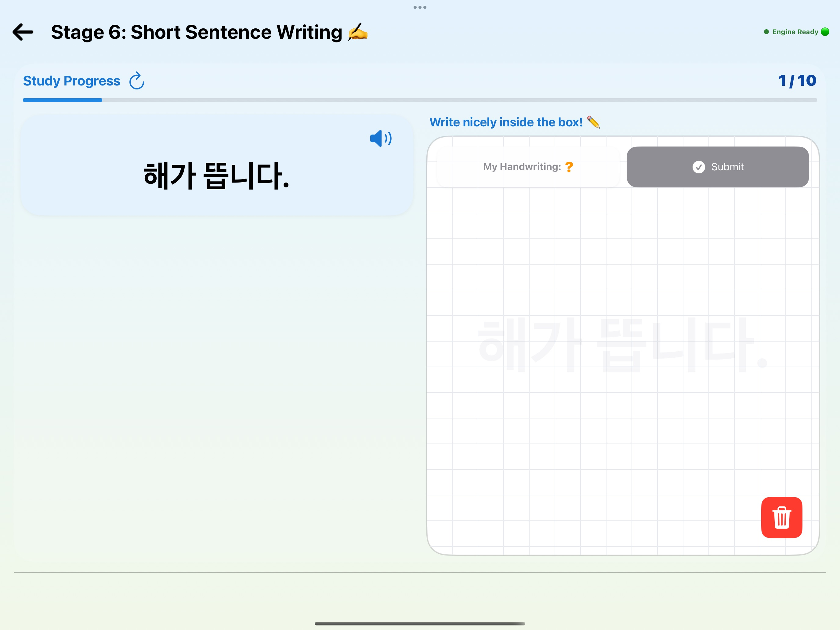Go back using the left arrow

(23, 32)
